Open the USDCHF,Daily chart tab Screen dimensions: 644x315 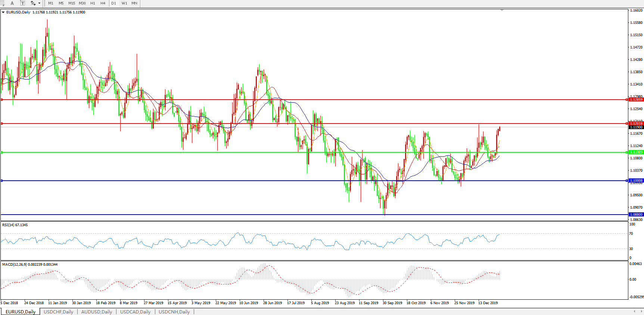[58, 312]
